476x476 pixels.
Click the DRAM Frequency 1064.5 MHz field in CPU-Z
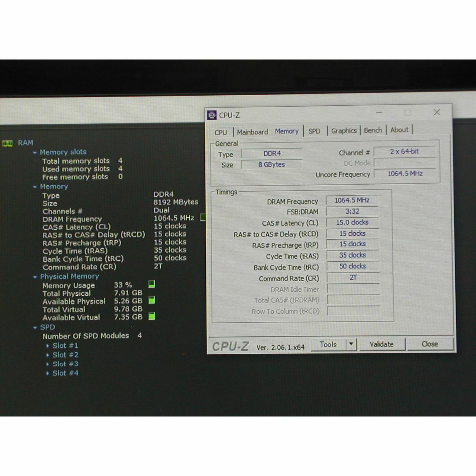(352, 201)
